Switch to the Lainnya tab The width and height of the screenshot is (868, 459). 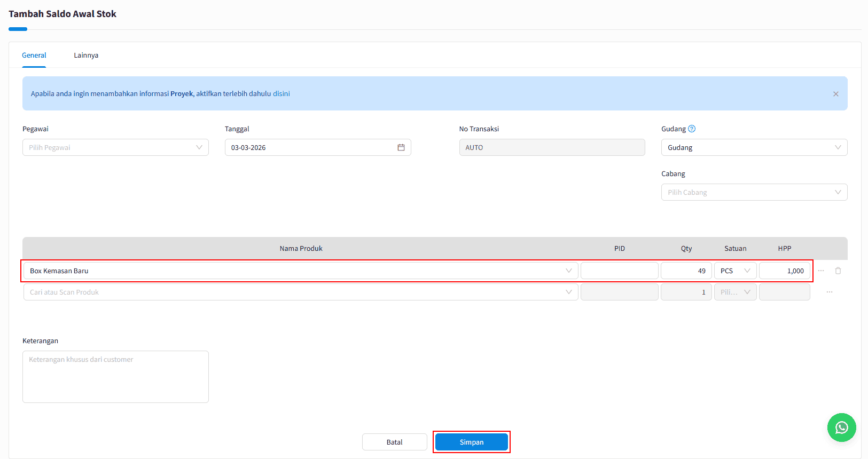86,56
